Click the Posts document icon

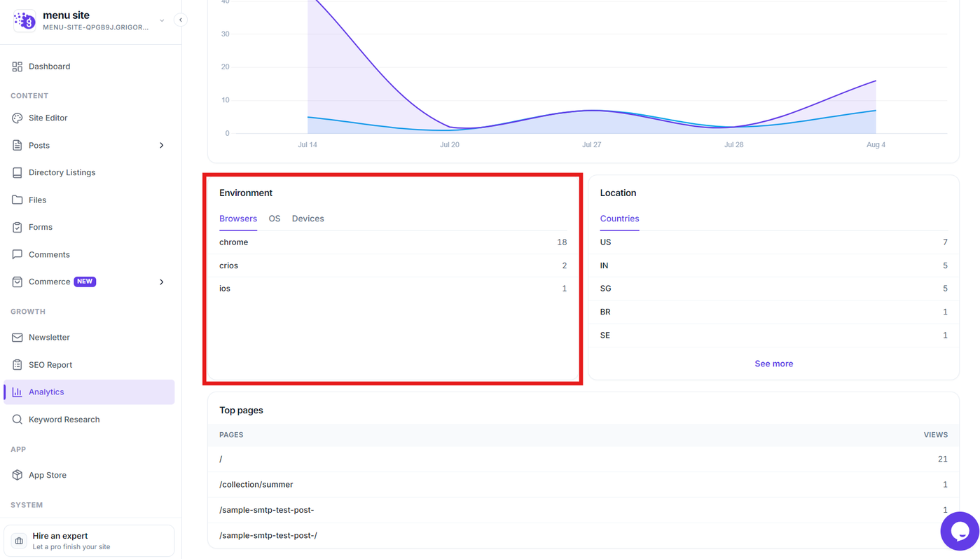(18, 145)
